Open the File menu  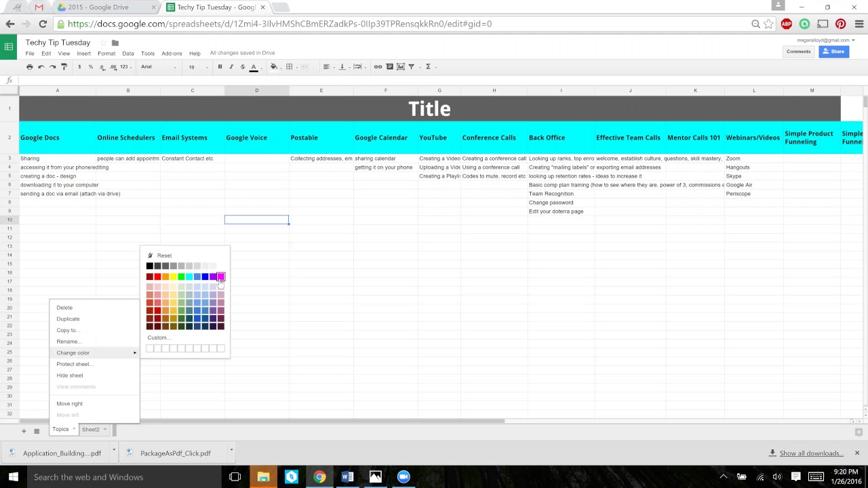pyautogui.click(x=30, y=54)
